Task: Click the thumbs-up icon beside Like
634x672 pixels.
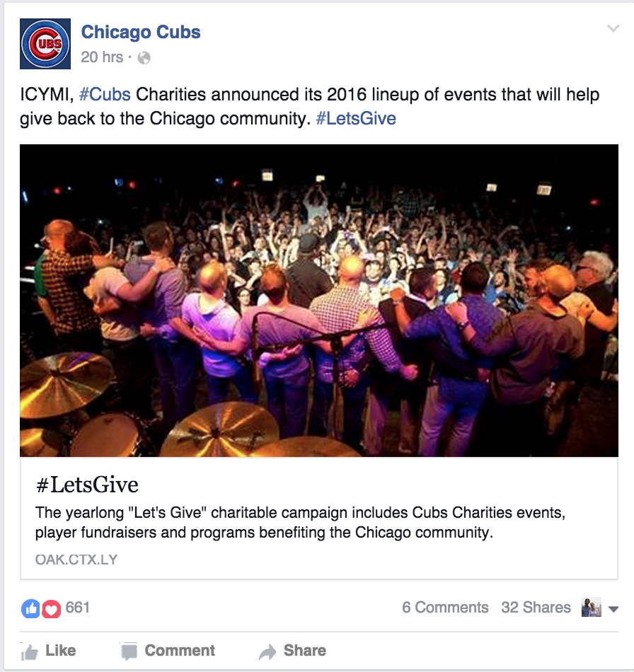Action: point(30,651)
